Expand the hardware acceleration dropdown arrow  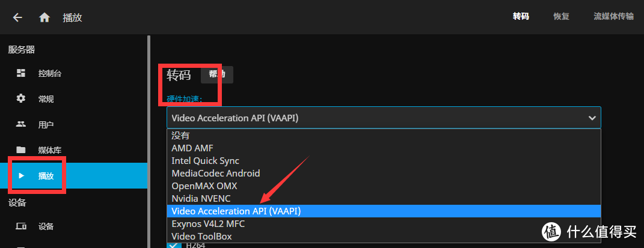[592, 118]
